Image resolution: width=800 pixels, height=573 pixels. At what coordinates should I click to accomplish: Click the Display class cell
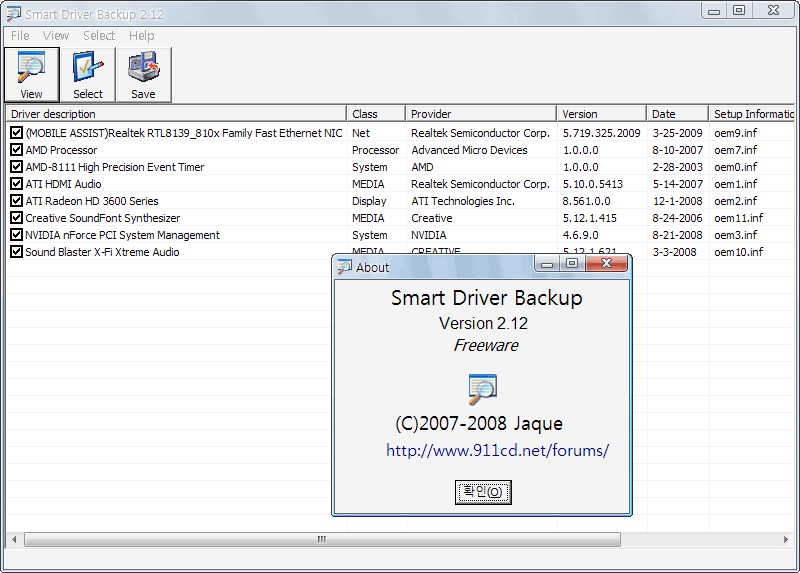pos(369,201)
